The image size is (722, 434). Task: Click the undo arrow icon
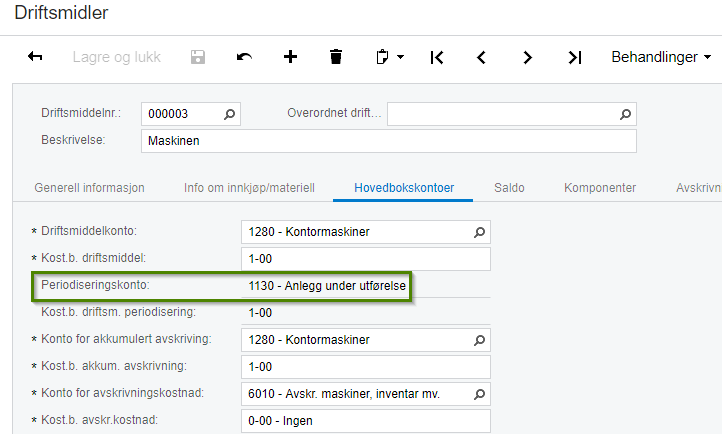coord(244,57)
